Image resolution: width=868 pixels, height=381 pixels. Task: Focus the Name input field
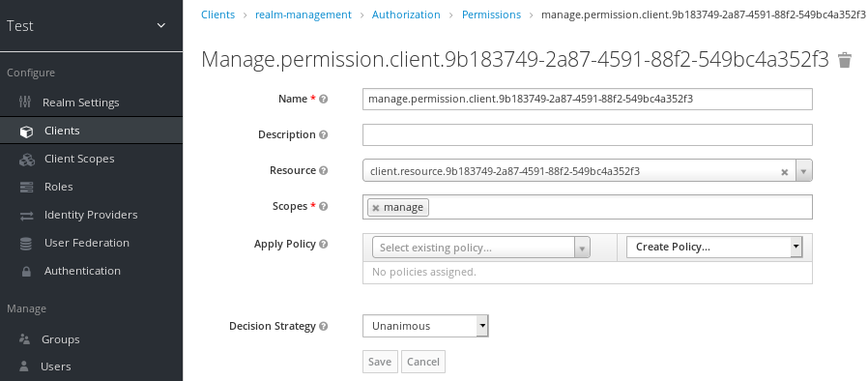click(588, 100)
